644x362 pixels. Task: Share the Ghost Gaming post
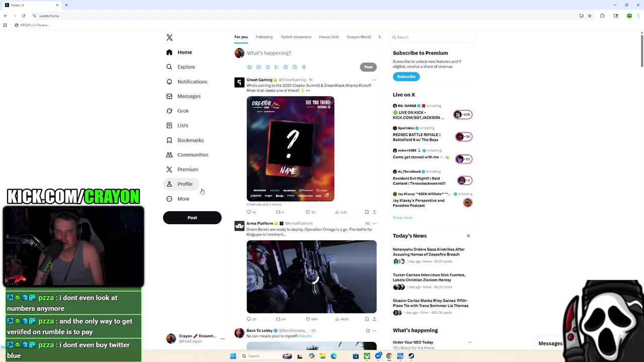pyautogui.click(x=374, y=212)
